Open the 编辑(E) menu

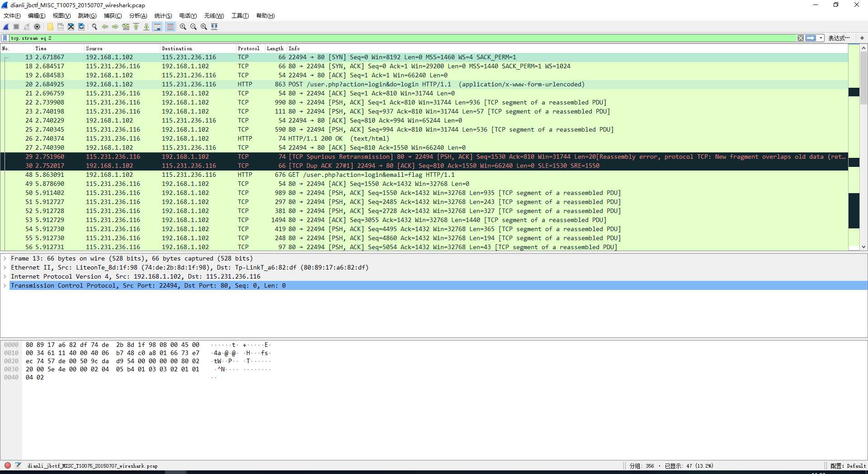37,16
